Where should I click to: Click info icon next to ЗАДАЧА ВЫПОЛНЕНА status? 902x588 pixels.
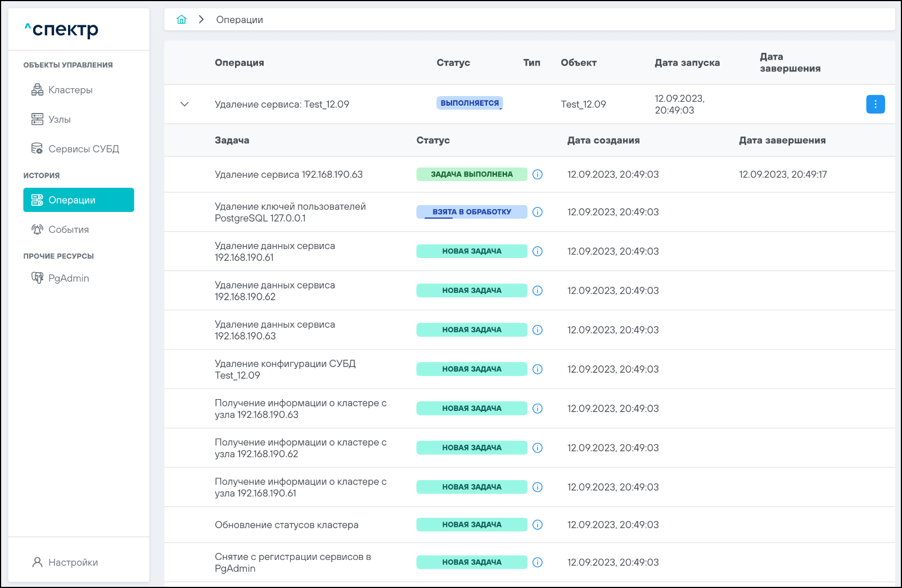coord(538,174)
